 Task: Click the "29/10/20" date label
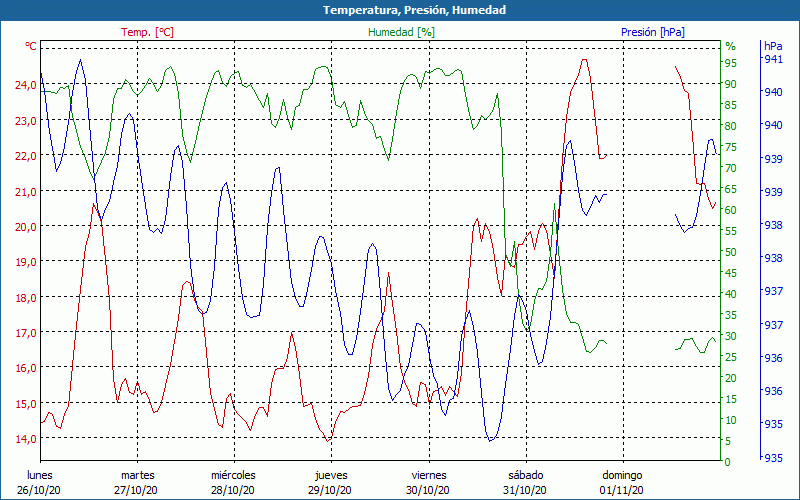click(330, 491)
